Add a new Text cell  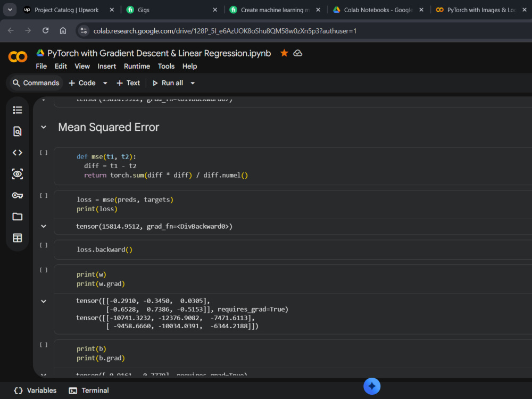pos(128,83)
